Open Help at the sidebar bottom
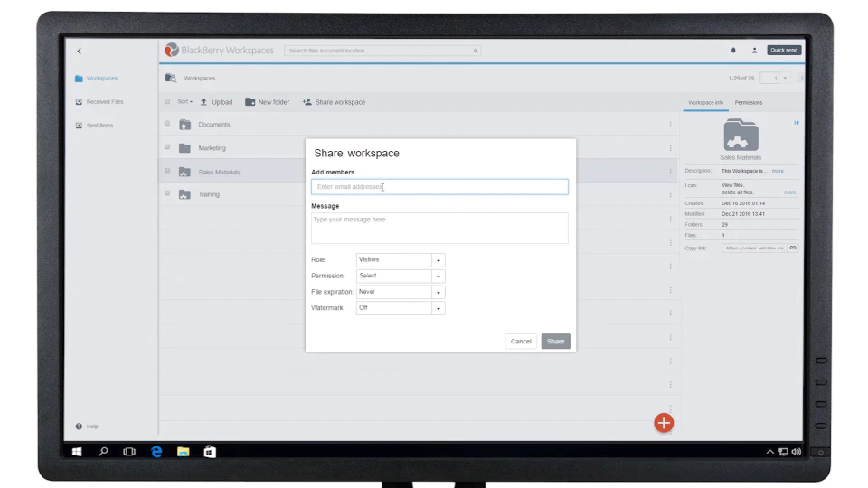 [x=87, y=427]
